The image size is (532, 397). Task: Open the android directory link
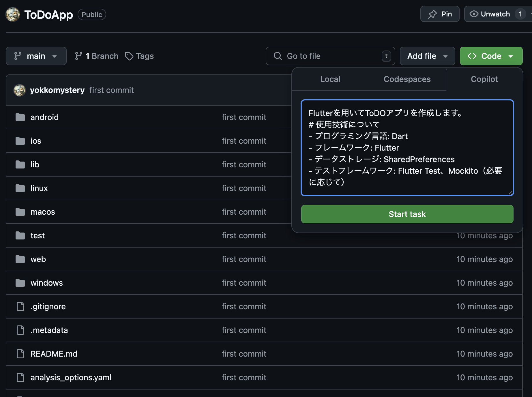[x=45, y=117]
